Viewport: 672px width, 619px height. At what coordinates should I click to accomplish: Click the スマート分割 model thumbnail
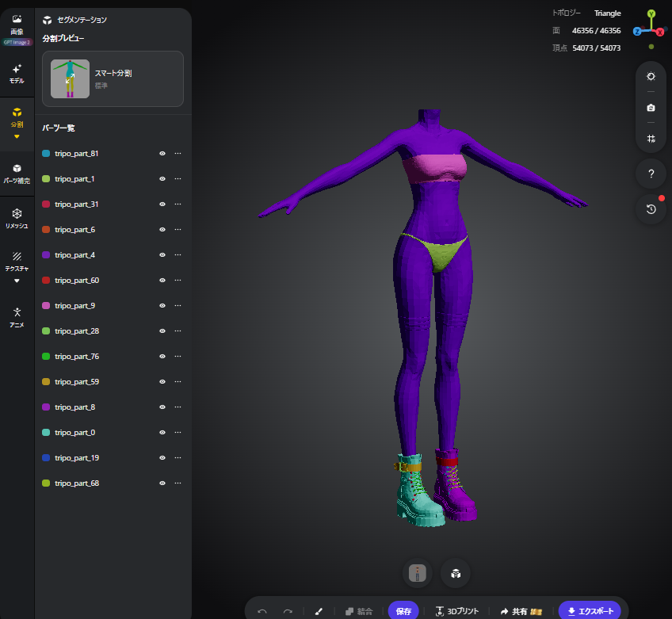(70, 79)
